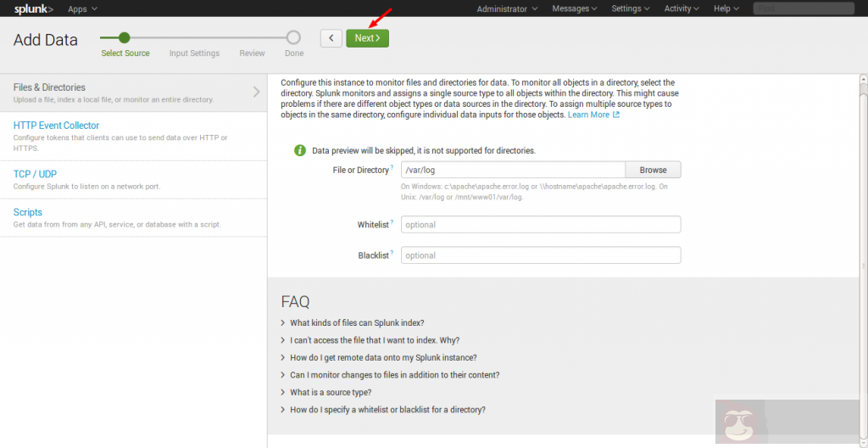Click the Whitelist input field
Image resolution: width=868 pixels, height=448 pixels.
(541, 225)
